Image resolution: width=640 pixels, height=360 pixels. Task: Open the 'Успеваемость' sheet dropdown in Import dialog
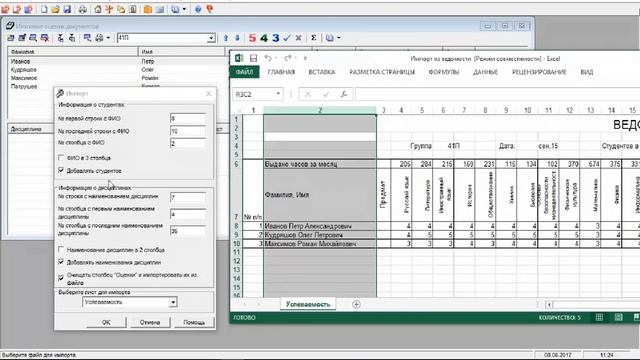tap(173, 302)
